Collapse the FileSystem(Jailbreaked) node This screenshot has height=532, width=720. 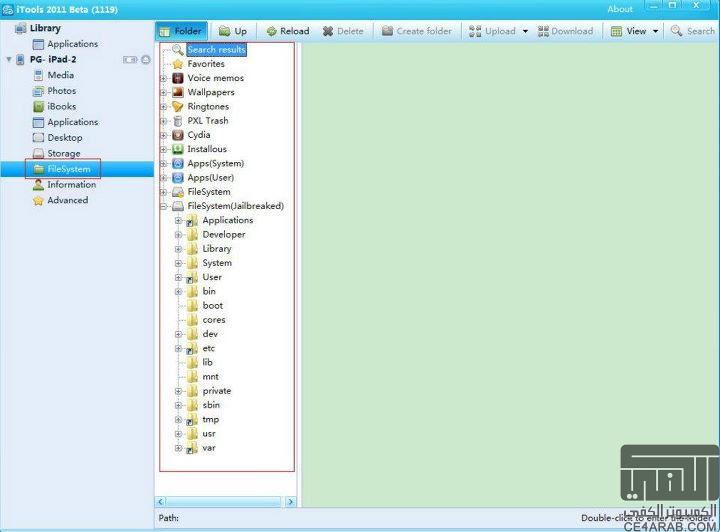pyautogui.click(x=163, y=207)
